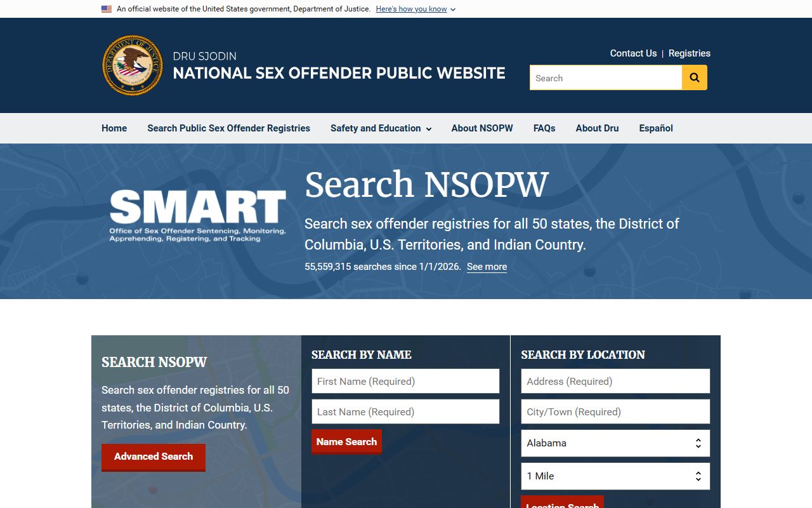Click the See more searches link

[487, 267]
